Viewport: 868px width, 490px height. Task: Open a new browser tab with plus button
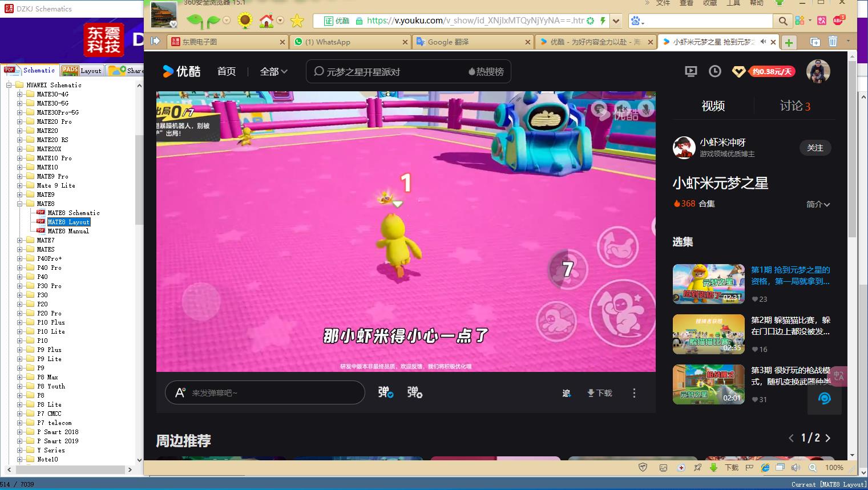[x=789, y=42]
